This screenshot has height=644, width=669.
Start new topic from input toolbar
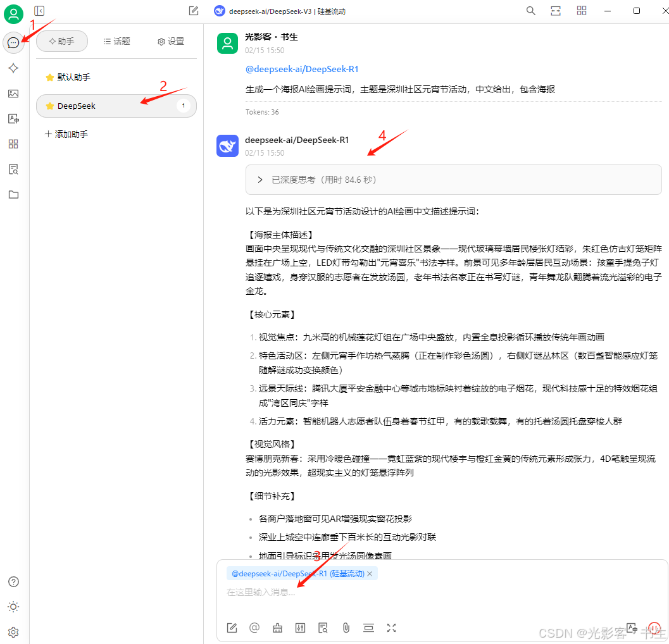point(232,628)
